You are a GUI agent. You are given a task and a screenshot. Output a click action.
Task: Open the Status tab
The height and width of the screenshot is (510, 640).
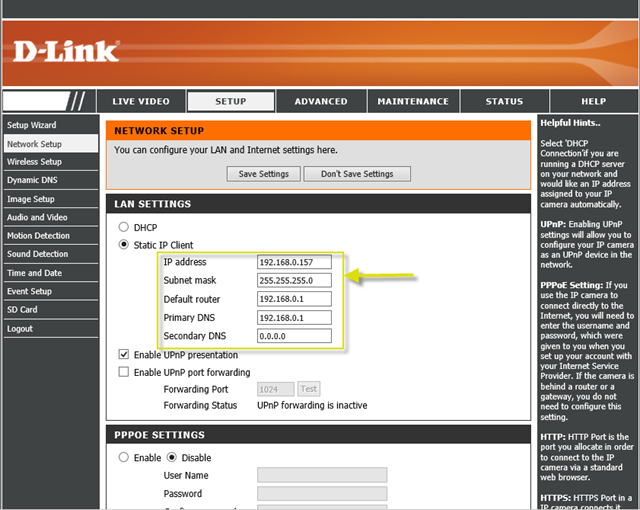click(x=504, y=101)
